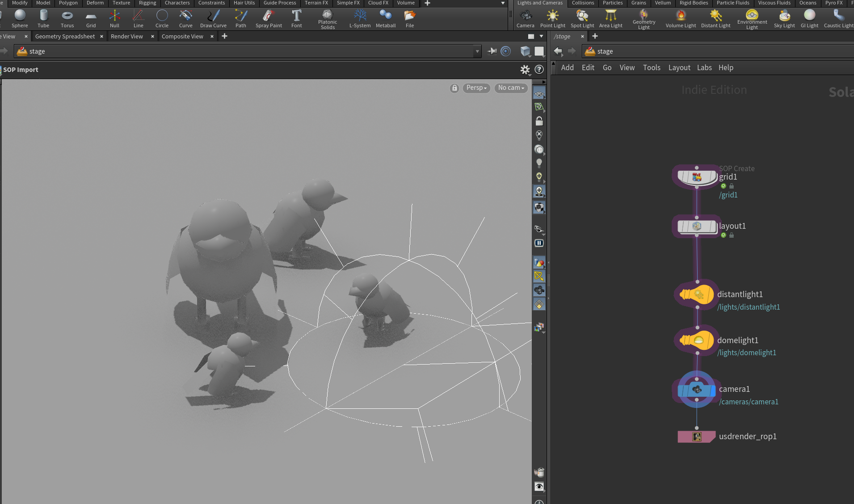Open the display options gear menu
Viewport: 854px width, 504px height.
[x=525, y=70]
